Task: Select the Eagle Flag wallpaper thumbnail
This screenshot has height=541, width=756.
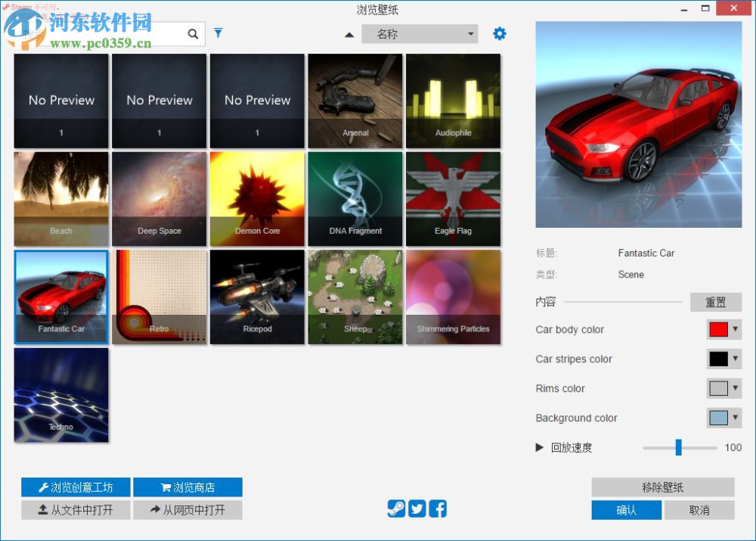Action: (x=453, y=199)
